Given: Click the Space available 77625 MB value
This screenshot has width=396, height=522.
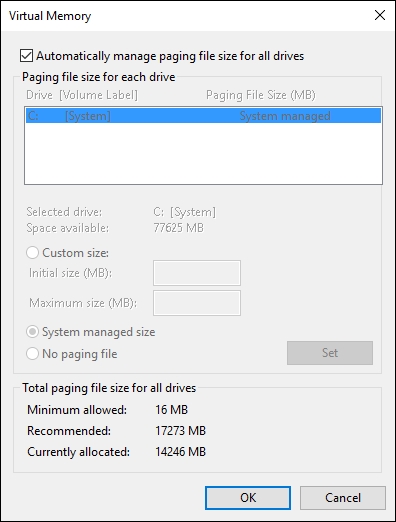Looking at the screenshot, I should point(178,228).
